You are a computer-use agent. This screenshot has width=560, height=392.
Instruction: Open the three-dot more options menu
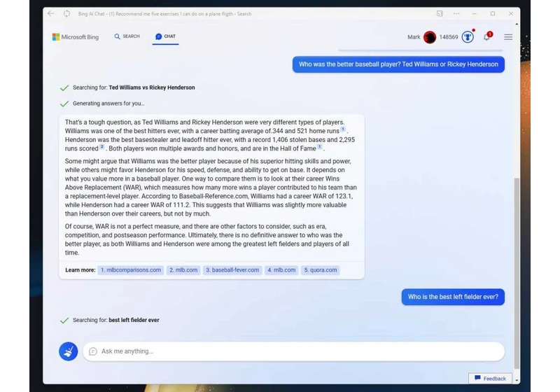coord(456,13)
